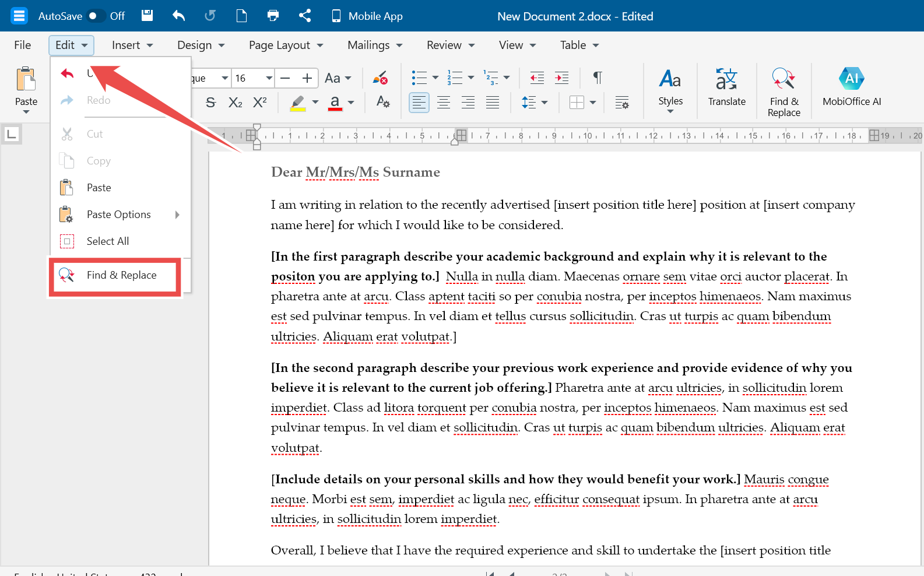Choose Select All in Edit menu
924x576 pixels.
pos(121,241)
